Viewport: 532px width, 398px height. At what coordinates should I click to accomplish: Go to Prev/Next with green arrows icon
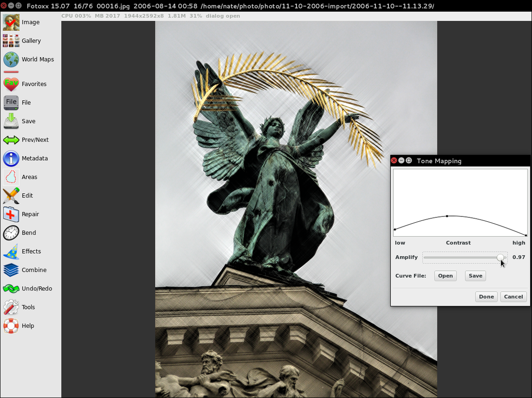pyautogui.click(x=11, y=140)
